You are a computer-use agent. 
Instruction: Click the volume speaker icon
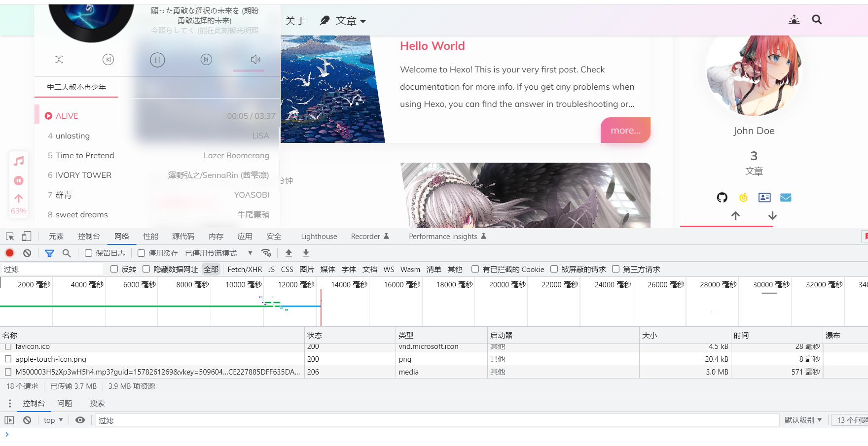pyautogui.click(x=255, y=60)
